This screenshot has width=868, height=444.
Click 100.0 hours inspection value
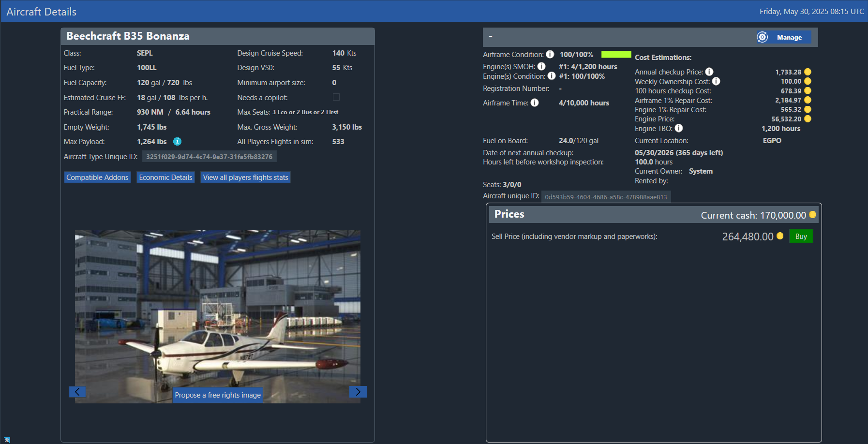(654, 162)
